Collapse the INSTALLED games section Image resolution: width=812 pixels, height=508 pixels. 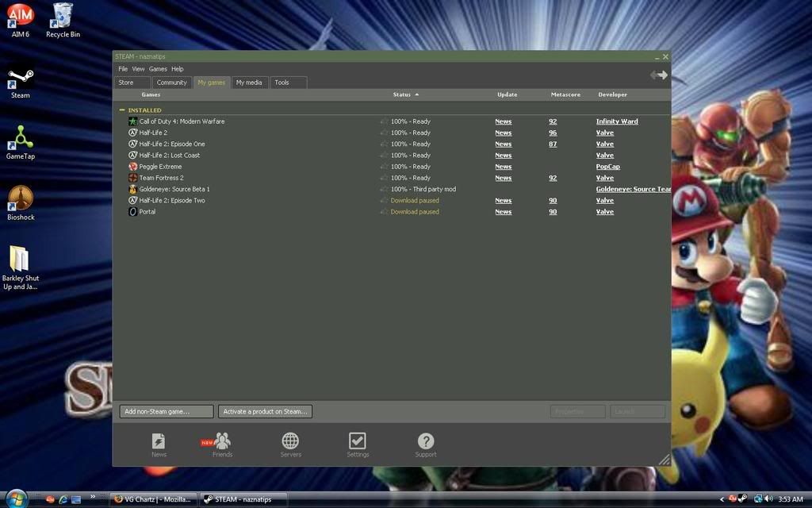click(x=122, y=110)
